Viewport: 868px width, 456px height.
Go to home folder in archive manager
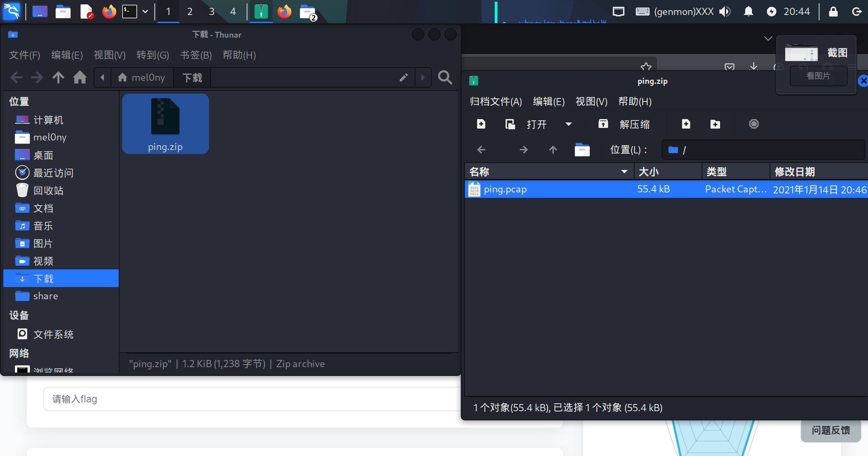[x=582, y=150]
